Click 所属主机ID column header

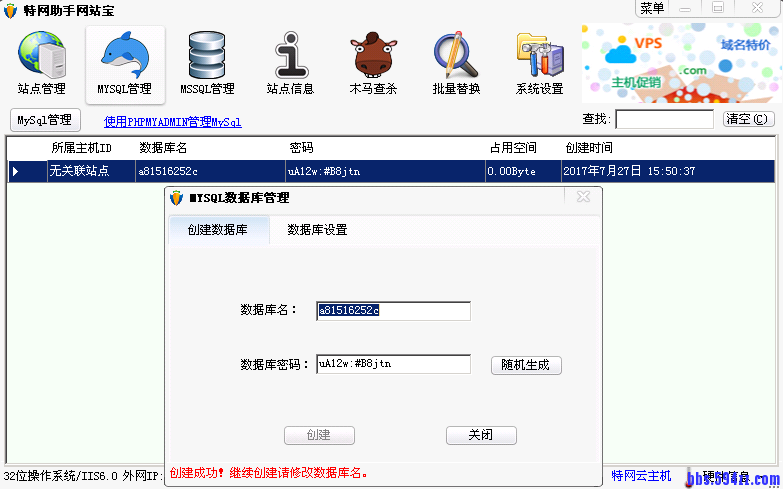[81, 148]
